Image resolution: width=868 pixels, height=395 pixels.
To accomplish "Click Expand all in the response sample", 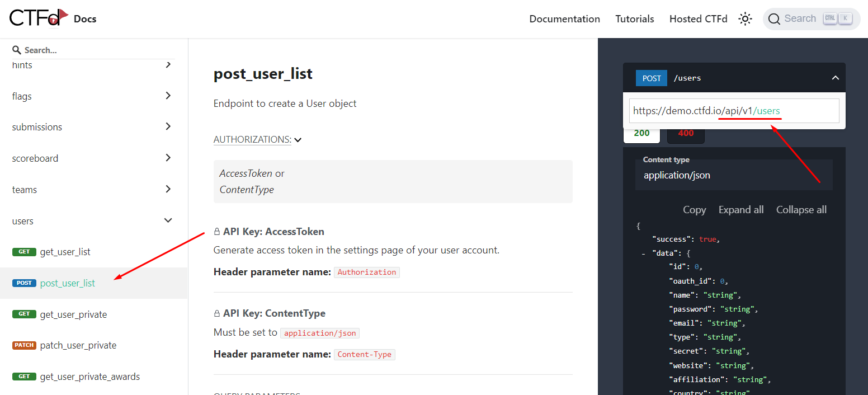I will point(740,210).
